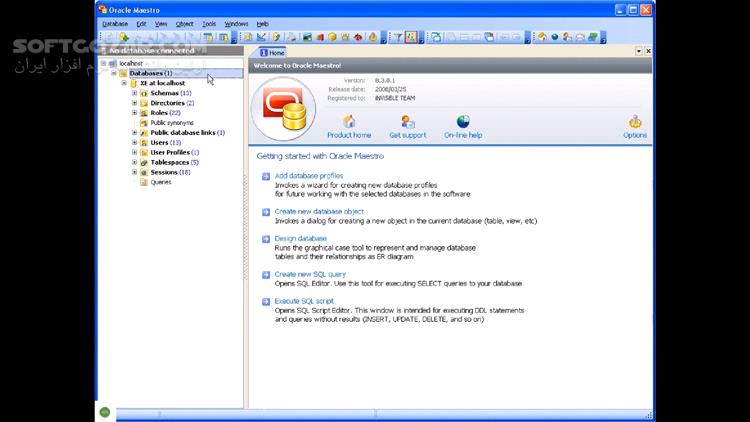The width and height of the screenshot is (750, 422).
Task: Click the Add database profiles link
Action: point(309,176)
